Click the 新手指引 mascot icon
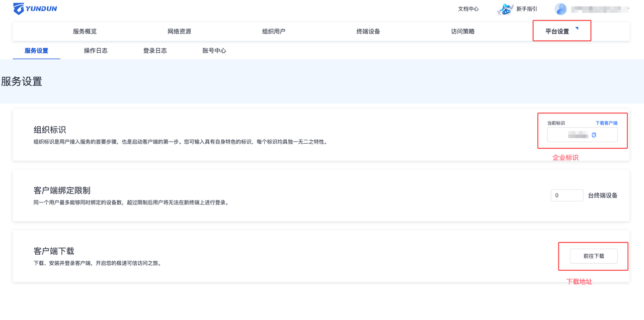 pos(505,9)
